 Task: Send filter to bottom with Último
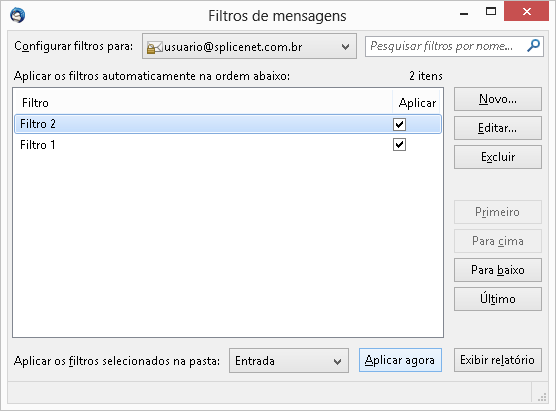tap(498, 299)
